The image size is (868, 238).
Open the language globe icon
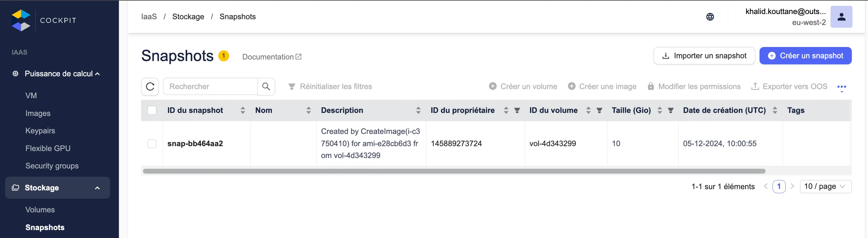click(710, 17)
